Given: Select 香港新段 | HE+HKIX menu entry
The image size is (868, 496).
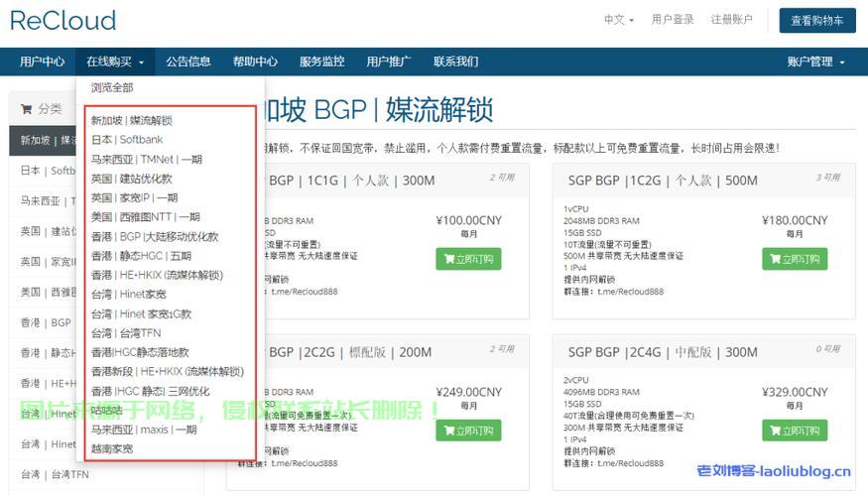Looking at the screenshot, I should pos(168,371).
